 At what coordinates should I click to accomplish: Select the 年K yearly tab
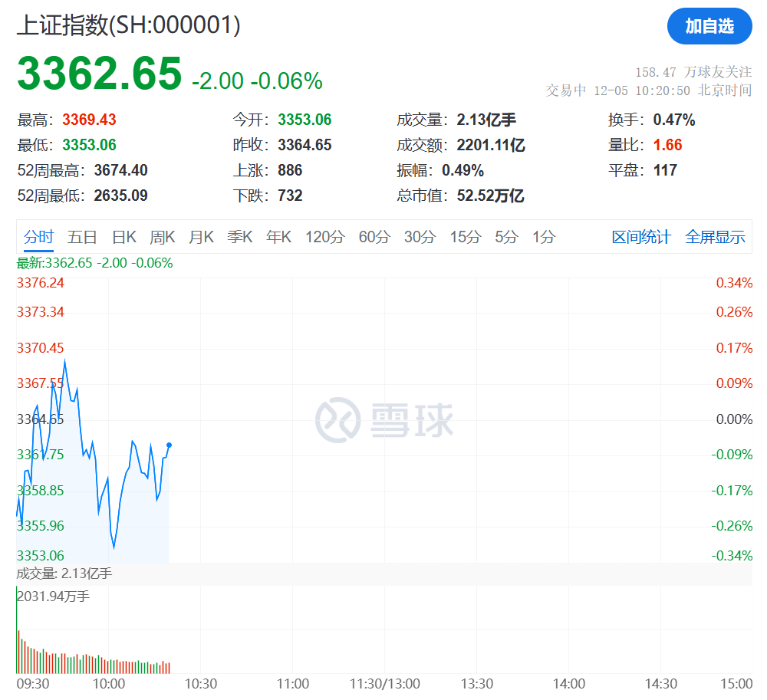point(278,237)
